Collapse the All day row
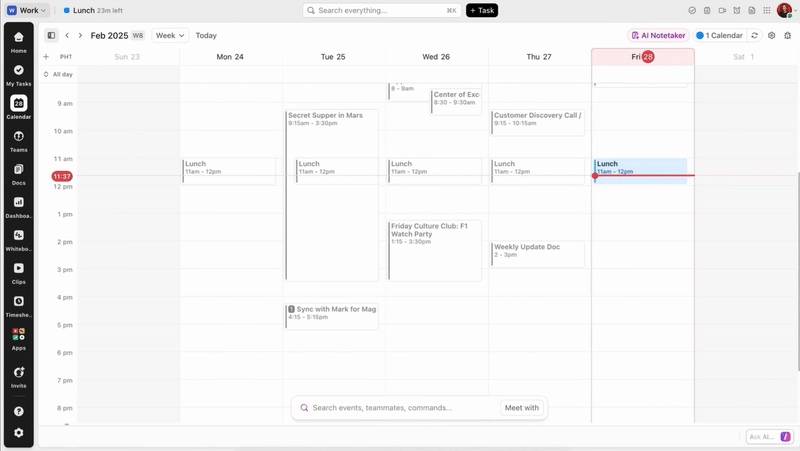 point(46,74)
